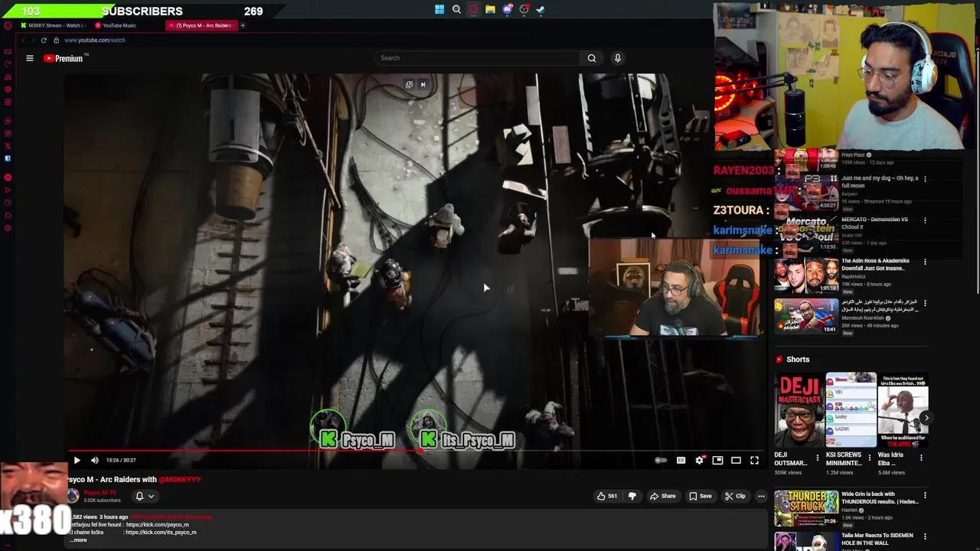This screenshot has height=551, width=980.
Task: Open Windows taskbar search
Action: pyautogui.click(x=456, y=10)
